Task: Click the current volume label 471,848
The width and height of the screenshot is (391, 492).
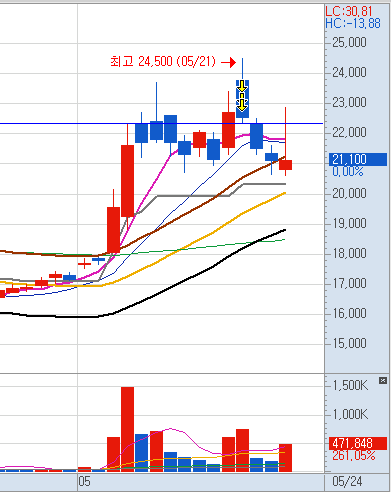Action: [x=358, y=443]
